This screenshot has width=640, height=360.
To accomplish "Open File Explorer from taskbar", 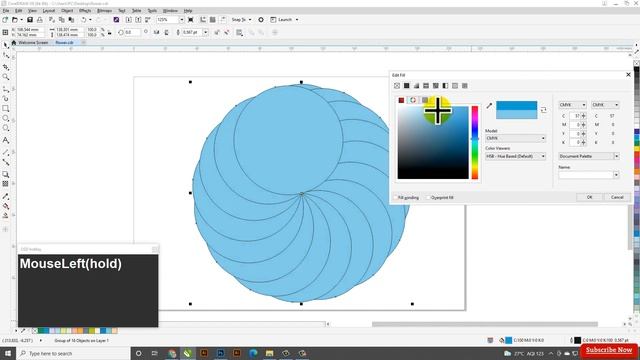I will click(x=269, y=353).
